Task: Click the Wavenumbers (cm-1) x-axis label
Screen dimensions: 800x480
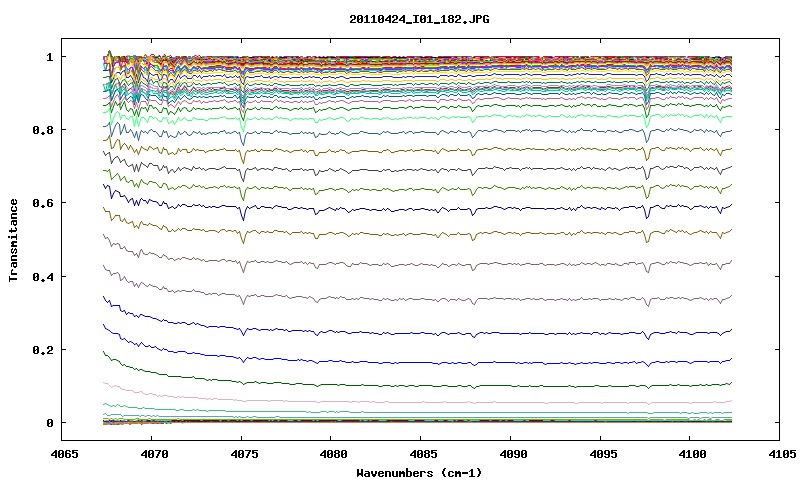Action: point(419,473)
